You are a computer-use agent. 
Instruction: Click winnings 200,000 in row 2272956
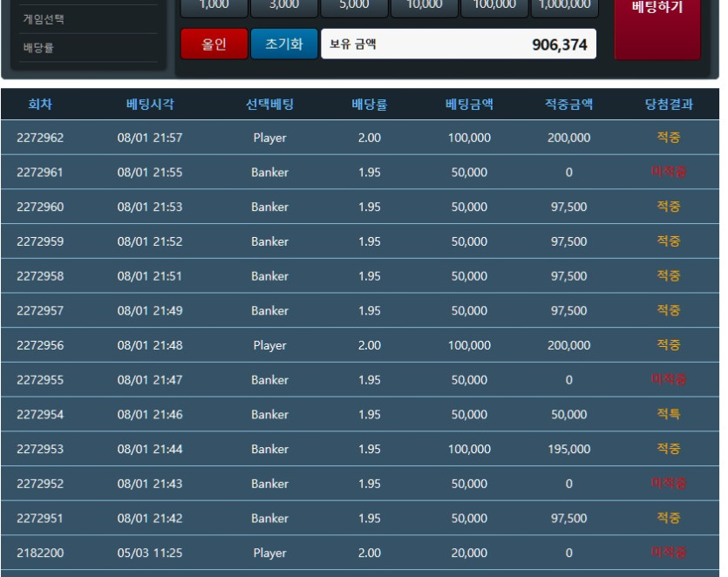point(568,345)
